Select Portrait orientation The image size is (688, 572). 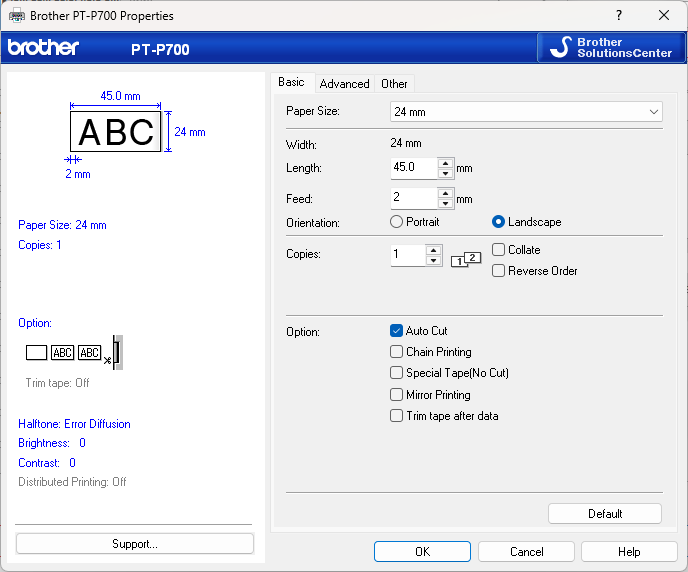click(415, 222)
